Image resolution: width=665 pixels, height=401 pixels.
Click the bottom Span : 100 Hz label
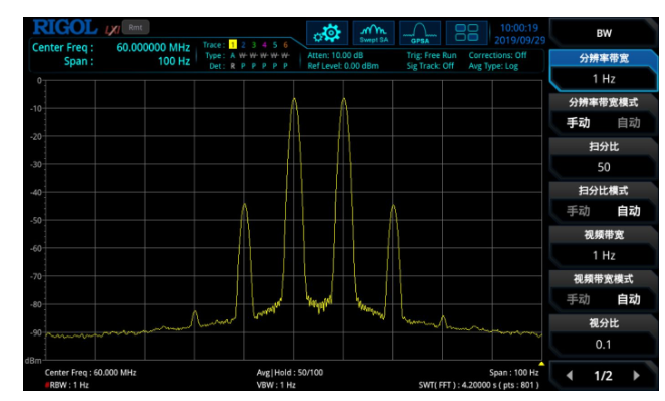(x=514, y=373)
